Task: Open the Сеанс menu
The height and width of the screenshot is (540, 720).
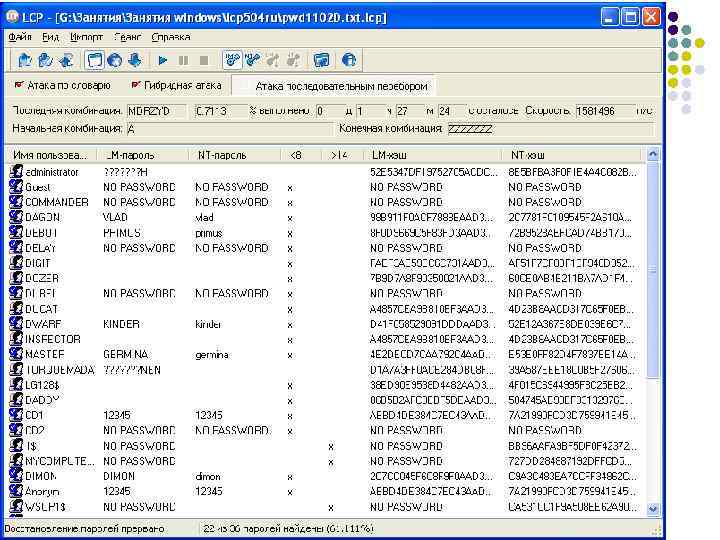Action: point(127,37)
